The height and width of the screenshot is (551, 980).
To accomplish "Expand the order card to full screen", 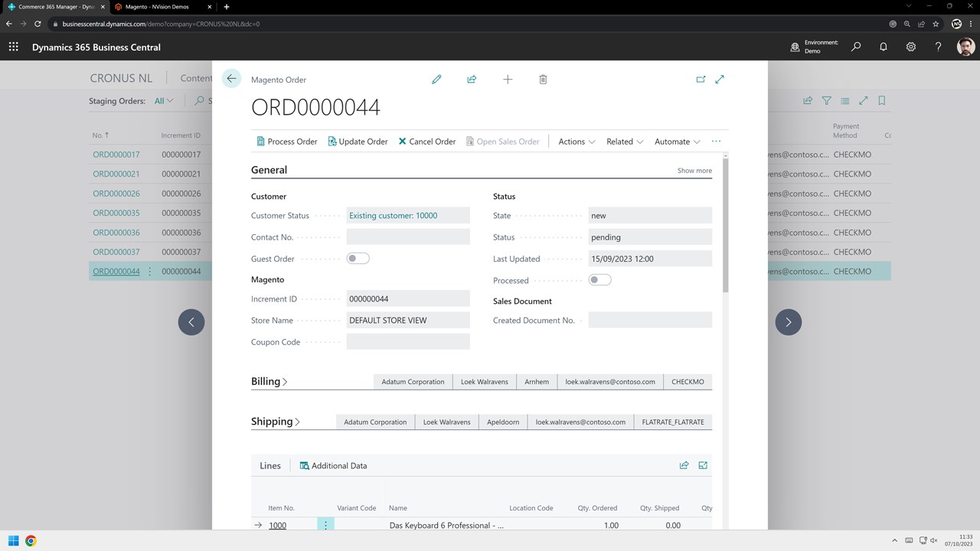I will [720, 79].
